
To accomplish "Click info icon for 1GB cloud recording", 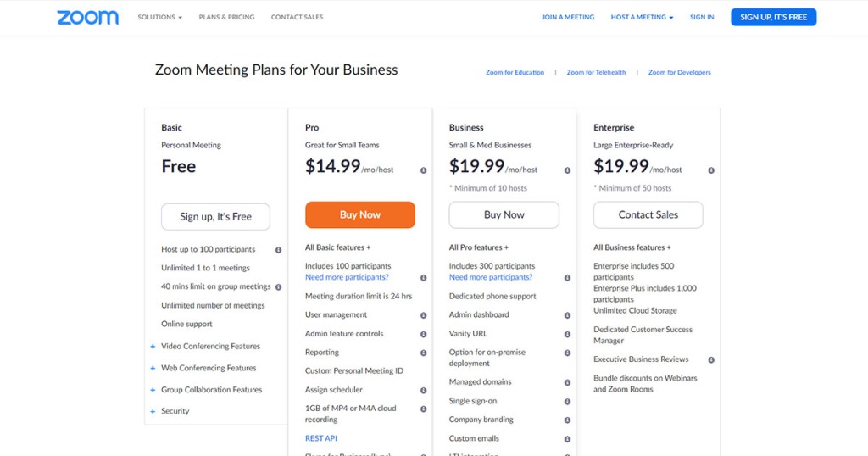I will 424,409.
